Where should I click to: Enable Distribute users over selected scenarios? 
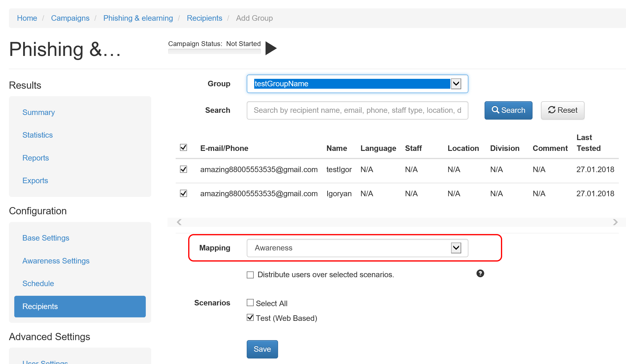tap(250, 275)
